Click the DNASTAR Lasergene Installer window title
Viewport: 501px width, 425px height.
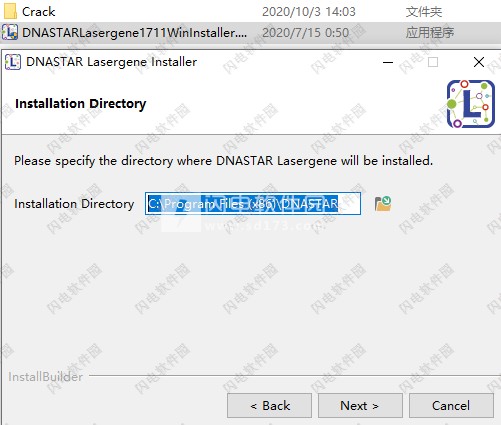tap(111, 62)
